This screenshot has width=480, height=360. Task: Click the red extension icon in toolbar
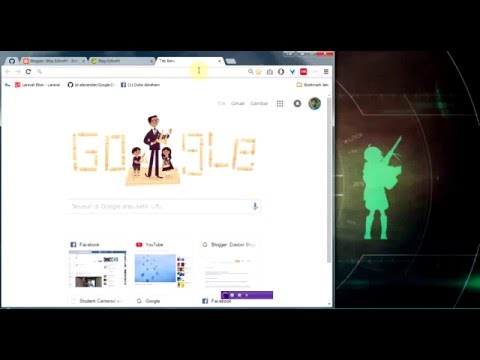[303, 72]
